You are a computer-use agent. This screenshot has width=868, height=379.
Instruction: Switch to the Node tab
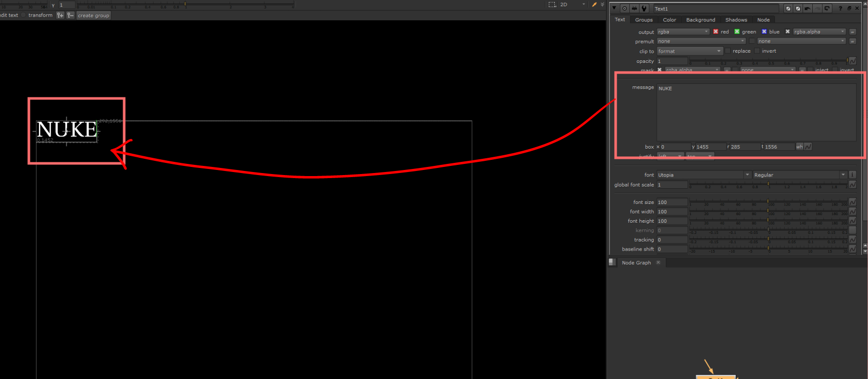pos(764,20)
